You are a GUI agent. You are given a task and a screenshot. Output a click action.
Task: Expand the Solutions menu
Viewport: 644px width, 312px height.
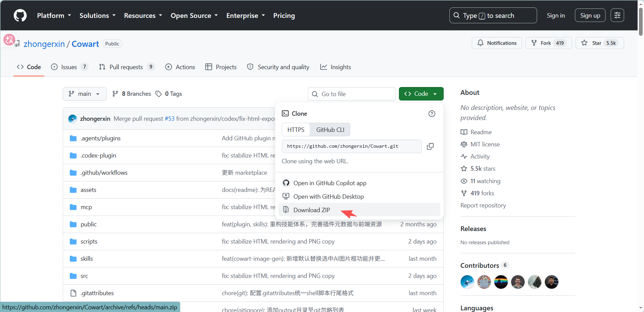pyautogui.click(x=97, y=16)
